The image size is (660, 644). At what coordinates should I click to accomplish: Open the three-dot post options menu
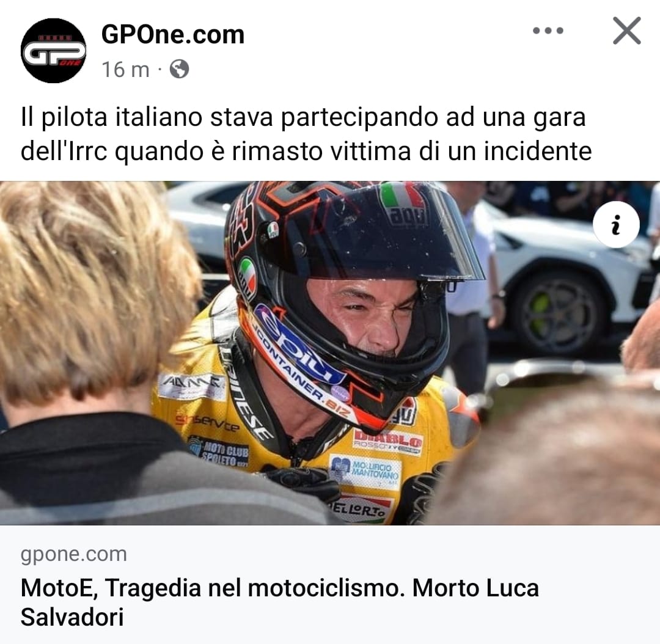click(x=548, y=31)
